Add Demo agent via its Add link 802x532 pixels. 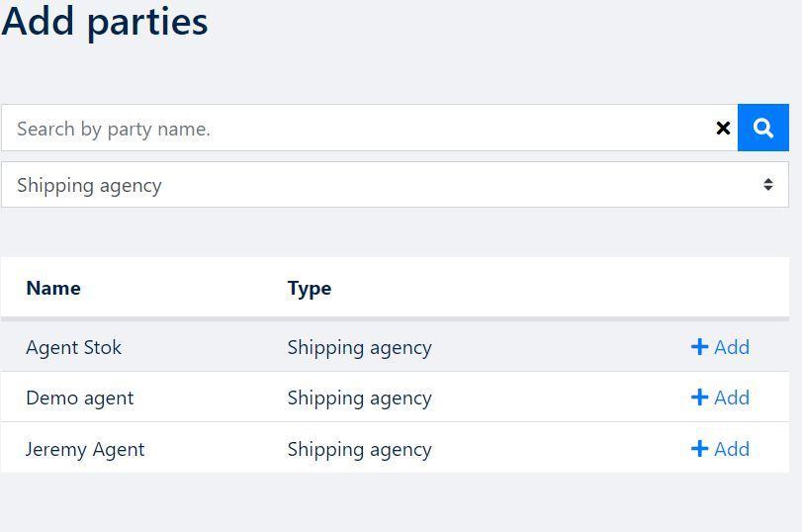point(720,397)
